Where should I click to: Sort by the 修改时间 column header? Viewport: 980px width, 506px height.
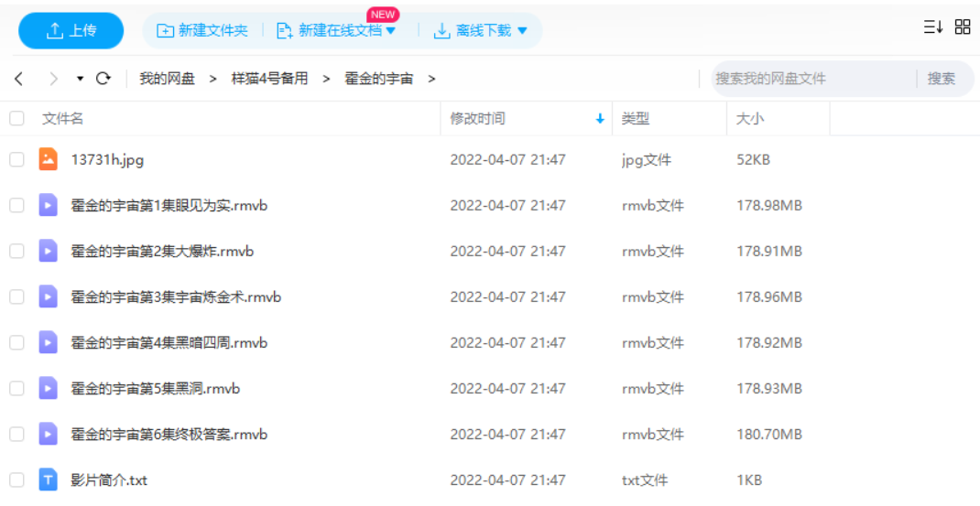click(x=477, y=118)
